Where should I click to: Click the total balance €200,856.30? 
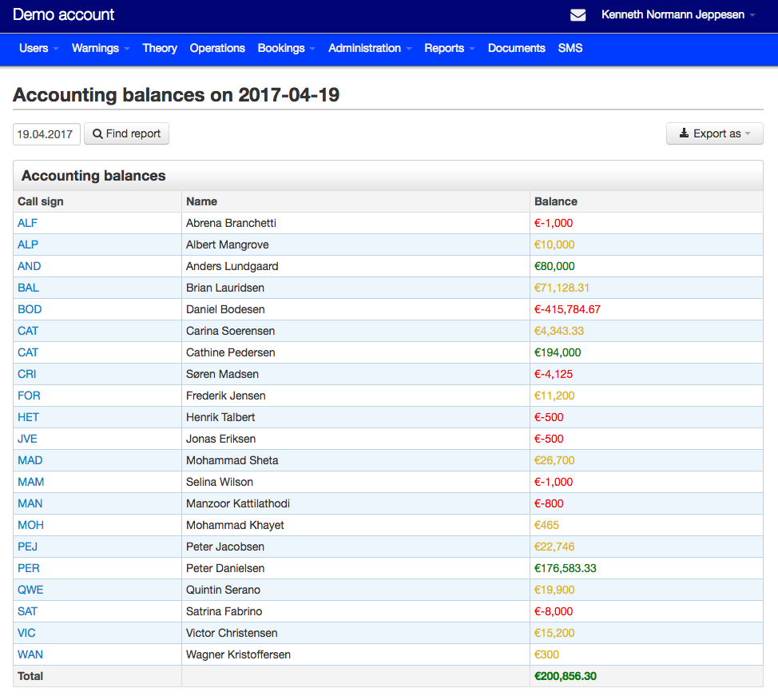[566, 676]
